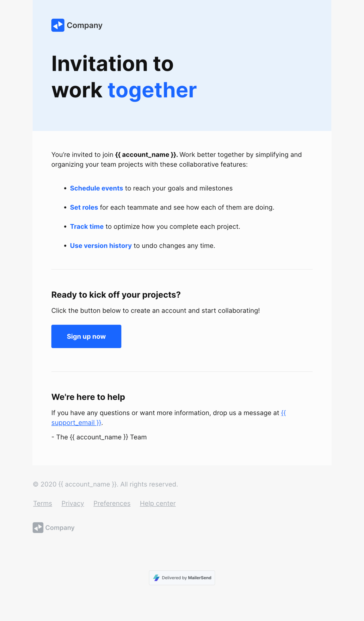
Task: Click the Company wordmark next to the header logo
Action: pos(84,25)
